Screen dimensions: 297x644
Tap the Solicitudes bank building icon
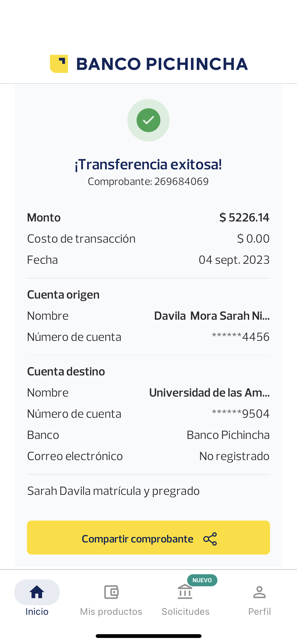[185, 592]
